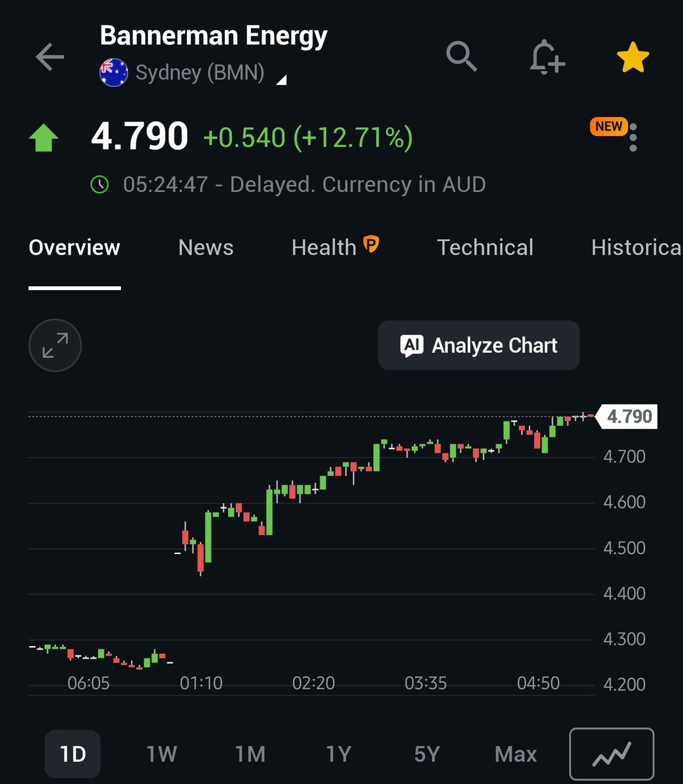This screenshot has height=784, width=683.
Task: Tap the Pro badge beside Health
Action: point(371,244)
